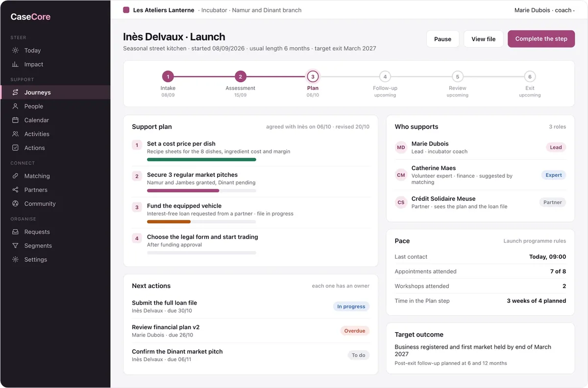The image size is (588, 388).
Task: Click the CS avatar for Crédit Solidaire Meuse
Action: click(401, 202)
